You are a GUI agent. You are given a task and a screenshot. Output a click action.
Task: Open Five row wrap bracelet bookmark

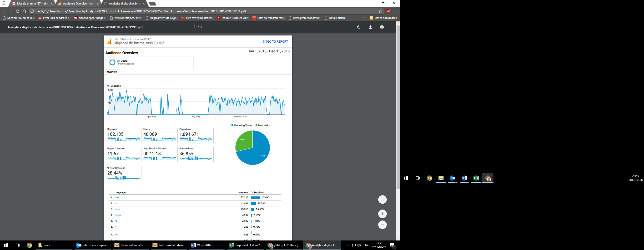click(197, 18)
